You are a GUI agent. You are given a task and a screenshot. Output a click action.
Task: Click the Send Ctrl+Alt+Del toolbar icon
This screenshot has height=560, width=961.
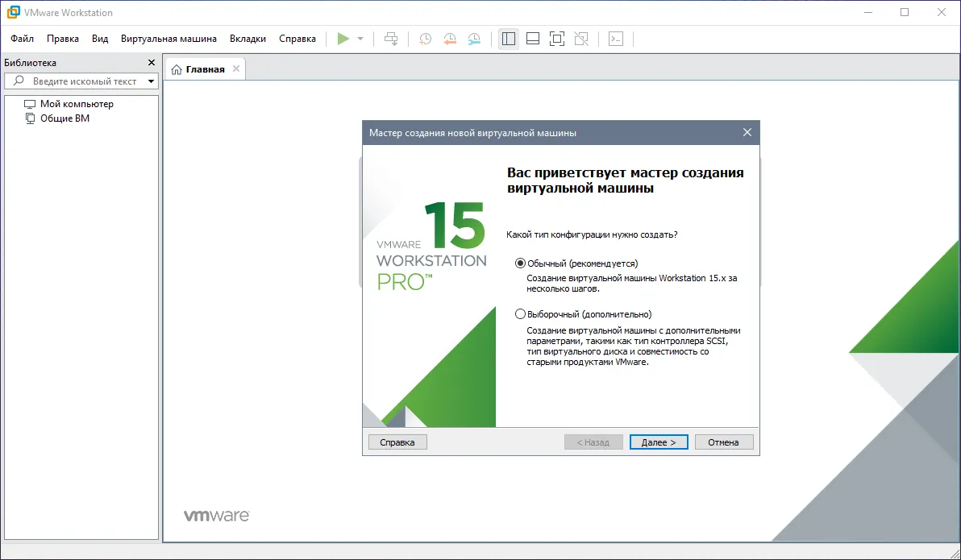391,39
